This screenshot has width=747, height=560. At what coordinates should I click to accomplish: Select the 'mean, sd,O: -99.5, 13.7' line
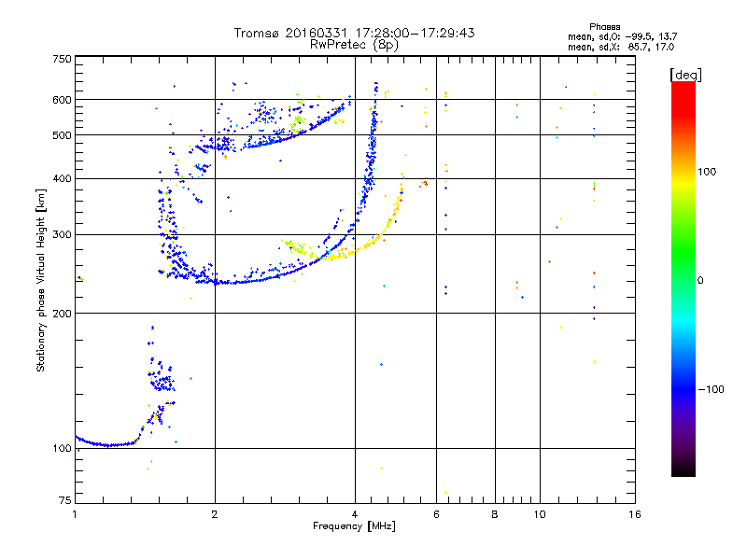click(622, 36)
